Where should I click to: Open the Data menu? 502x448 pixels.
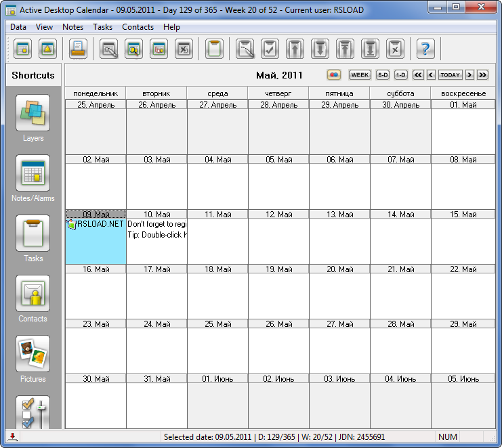click(18, 27)
